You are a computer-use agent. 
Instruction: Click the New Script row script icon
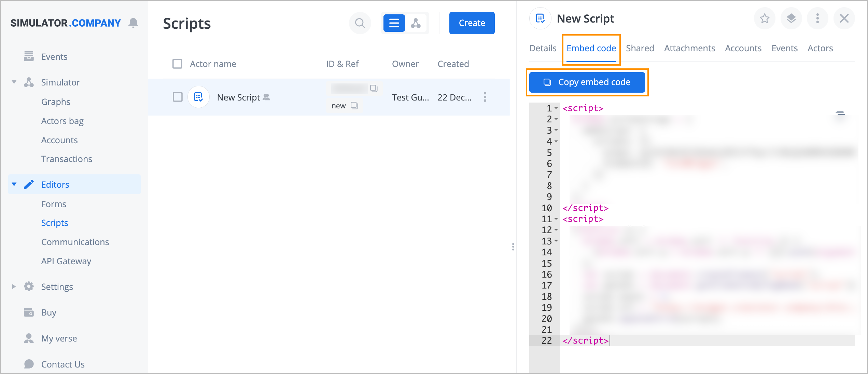coord(198,97)
